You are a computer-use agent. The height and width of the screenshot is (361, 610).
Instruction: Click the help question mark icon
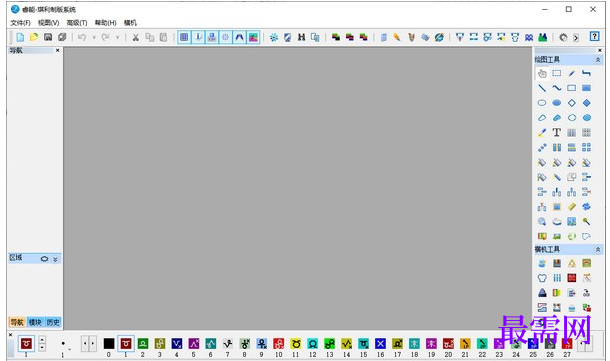pos(594,37)
